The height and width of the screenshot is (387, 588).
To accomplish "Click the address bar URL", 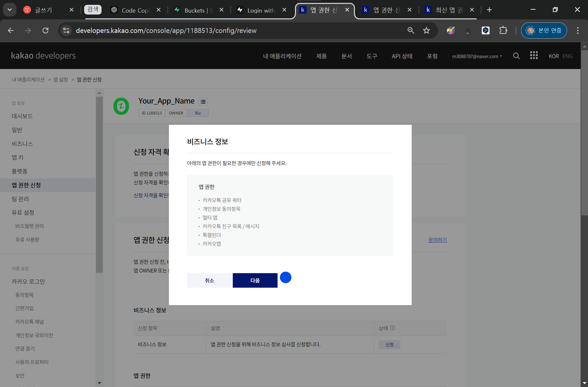I will [166, 30].
